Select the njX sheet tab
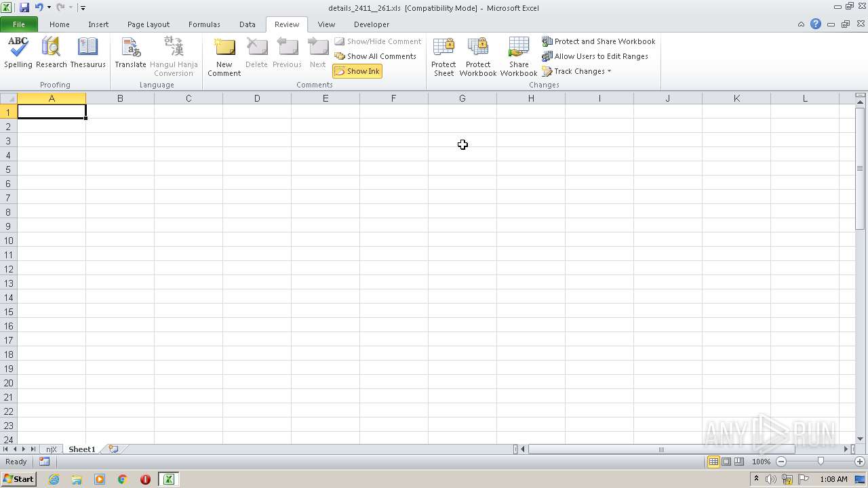The image size is (868, 488). [x=52, y=449]
